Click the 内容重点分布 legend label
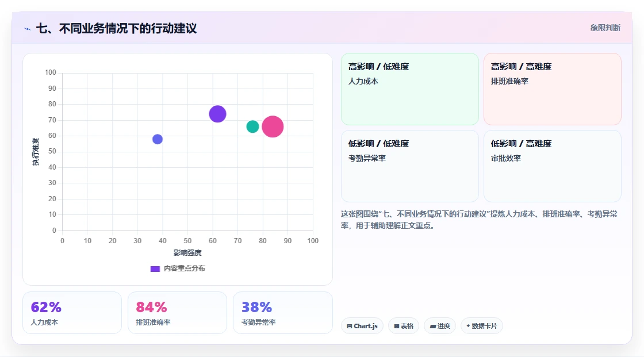 [x=184, y=268]
